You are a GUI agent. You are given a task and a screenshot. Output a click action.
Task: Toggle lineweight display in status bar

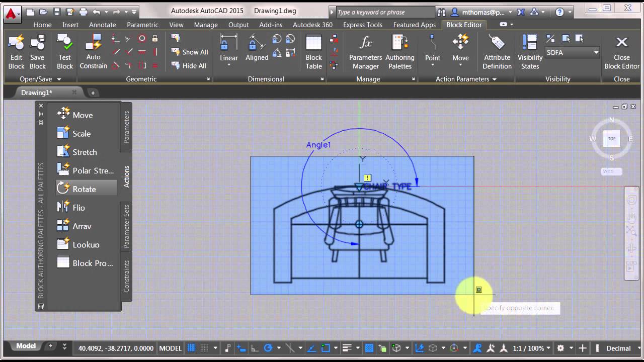(x=347, y=348)
